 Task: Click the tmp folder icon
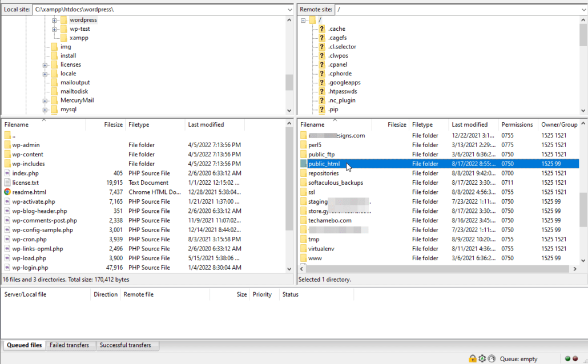pyautogui.click(x=303, y=239)
